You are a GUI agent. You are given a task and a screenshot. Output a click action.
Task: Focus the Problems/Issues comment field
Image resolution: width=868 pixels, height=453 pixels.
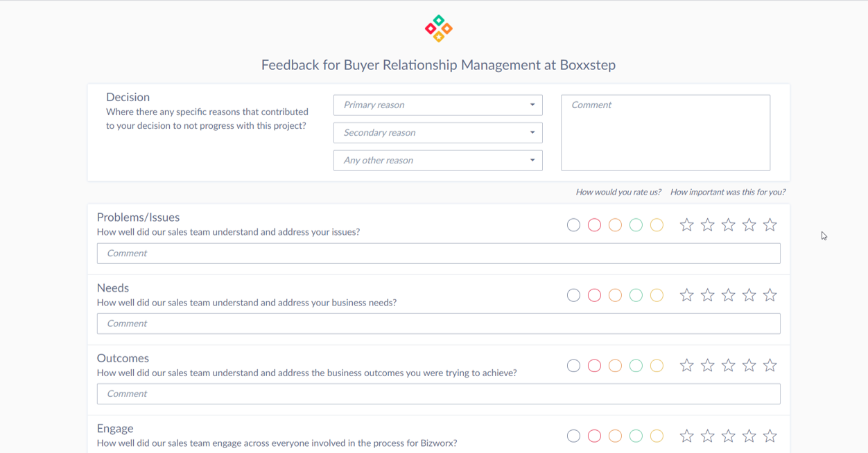coord(438,254)
